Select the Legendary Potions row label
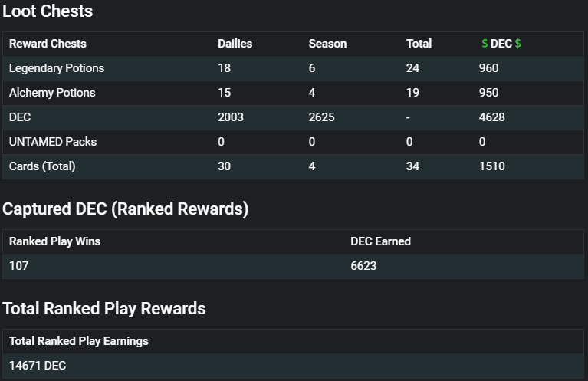 pyautogui.click(x=57, y=68)
